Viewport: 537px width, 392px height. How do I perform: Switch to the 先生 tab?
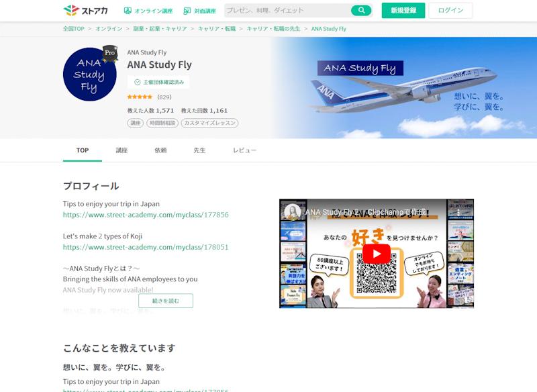tap(199, 150)
